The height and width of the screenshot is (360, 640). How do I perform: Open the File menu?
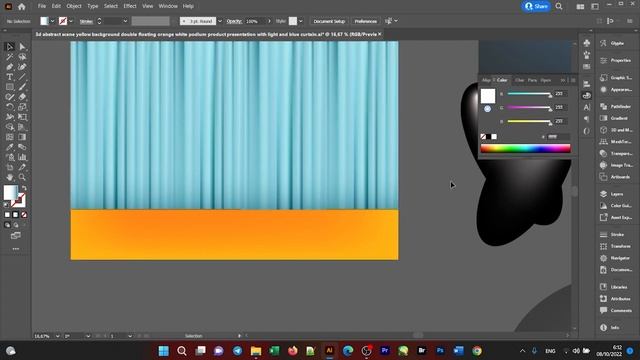click(42, 6)
